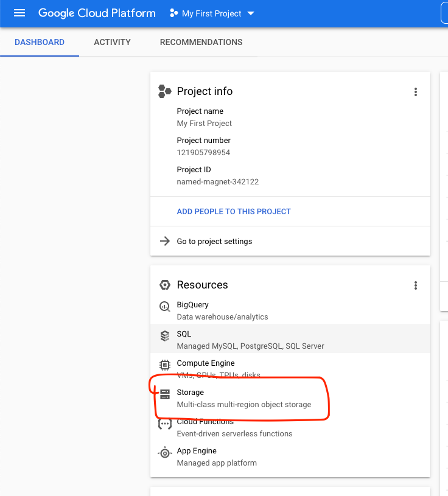Click the Project name label
Viewport: 448px width, 496px height.
tap(200, 111)
